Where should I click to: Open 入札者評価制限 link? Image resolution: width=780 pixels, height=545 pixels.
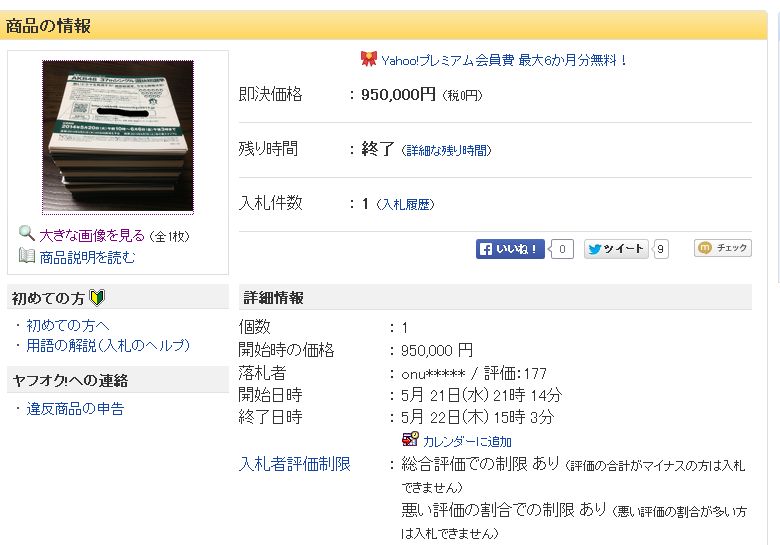[x=294, y=464]
